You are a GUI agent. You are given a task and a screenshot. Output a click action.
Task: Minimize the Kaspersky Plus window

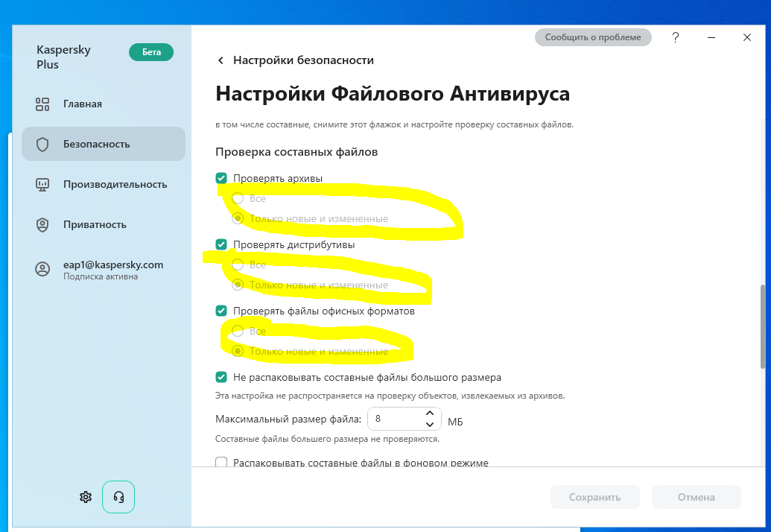(x=711, y=37)
